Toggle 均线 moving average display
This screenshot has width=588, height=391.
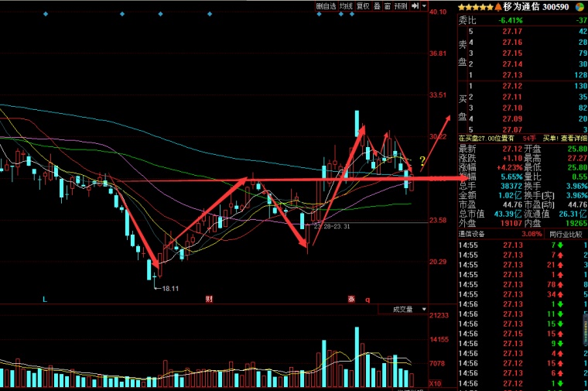click(x=345, y=6)
